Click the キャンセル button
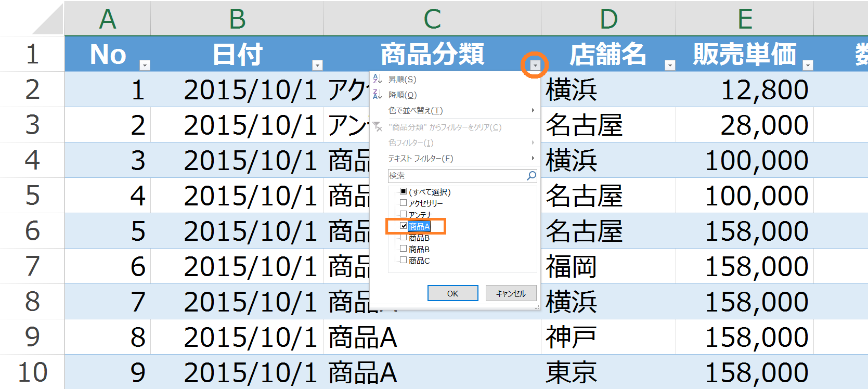This screenshot has height=389, width=868. pyautogui.click(x=511, y=293)
